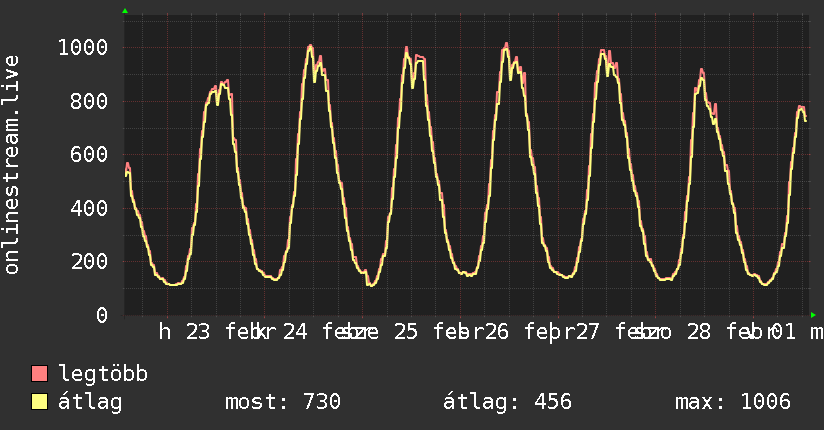Click the yellow átlag legend swatch

pos(40,402)
